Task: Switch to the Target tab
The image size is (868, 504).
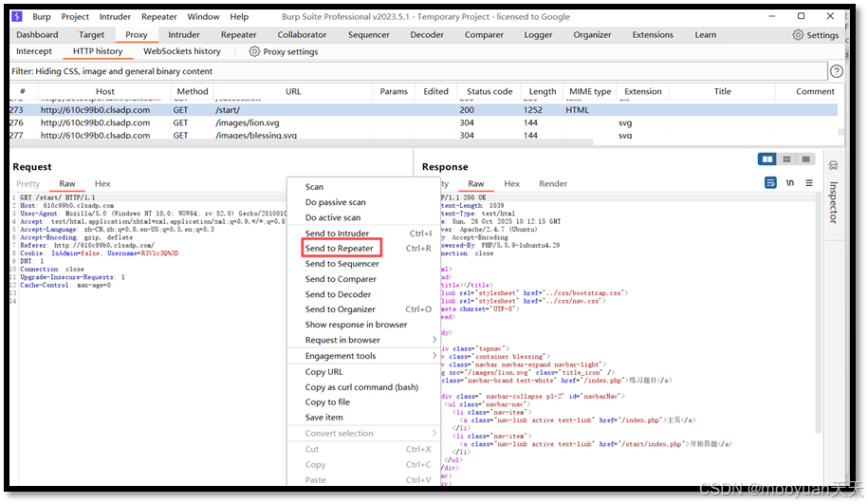Action: pos(91,34)
